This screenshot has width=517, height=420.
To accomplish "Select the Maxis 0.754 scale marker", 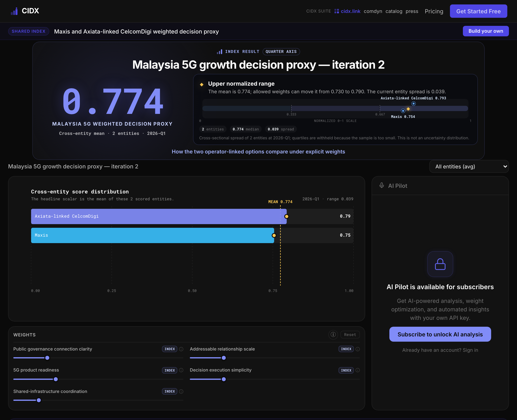I will tap(403, 111).
